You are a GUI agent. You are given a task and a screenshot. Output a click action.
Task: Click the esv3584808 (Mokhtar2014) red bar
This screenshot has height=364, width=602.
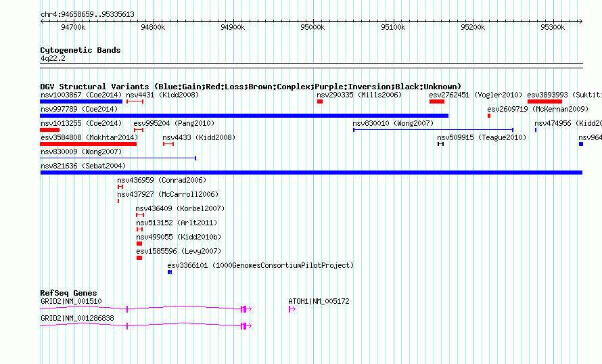tap(89, 144)
